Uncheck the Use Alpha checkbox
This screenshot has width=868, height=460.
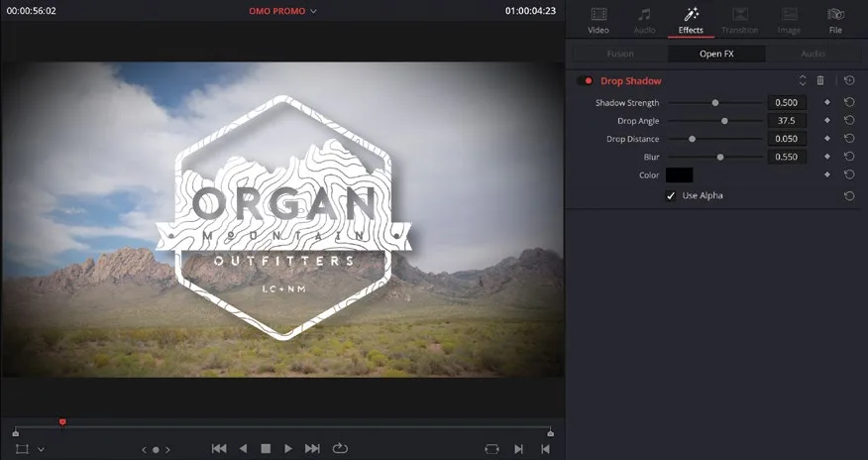coord(671,196)
